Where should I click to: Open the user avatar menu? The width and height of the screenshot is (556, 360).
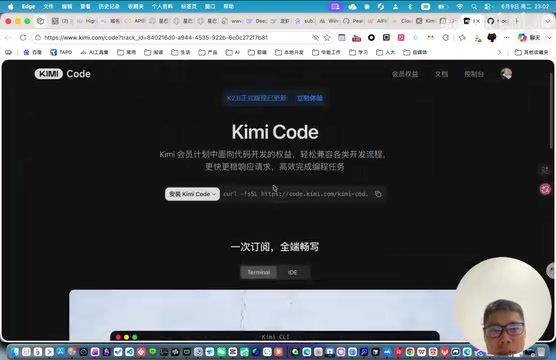click(x=506, y=74)
